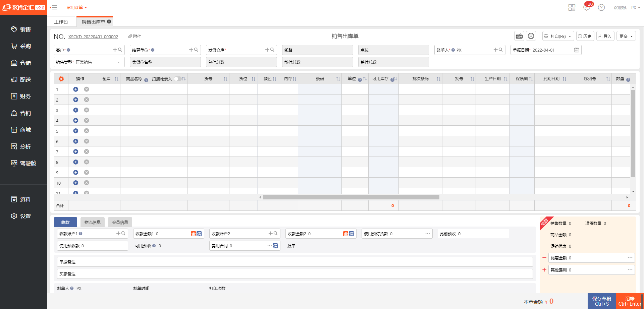Open document number XSCKD-20220401-000002 link
644x309 pixels.
pos(93,37)
